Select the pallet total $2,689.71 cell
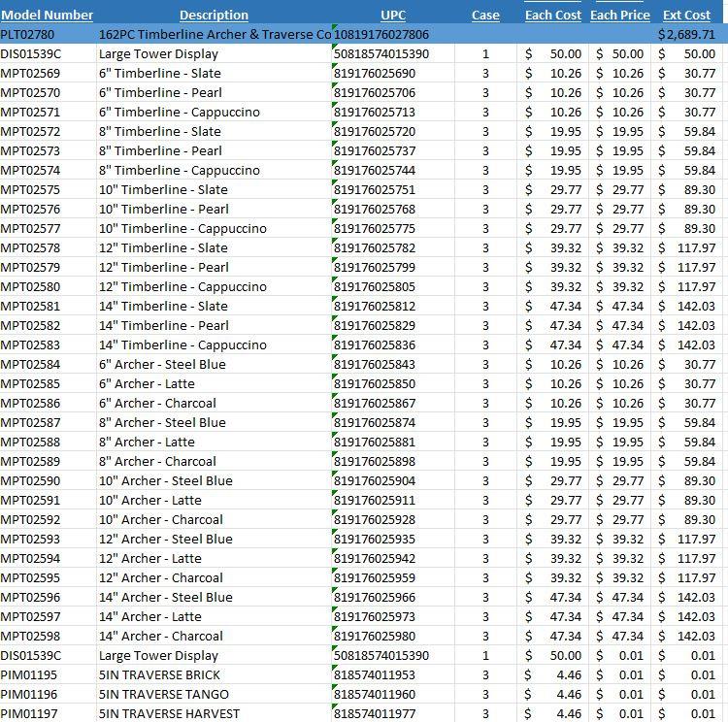Screen dimensions: 728x722 tap(686, 34)
